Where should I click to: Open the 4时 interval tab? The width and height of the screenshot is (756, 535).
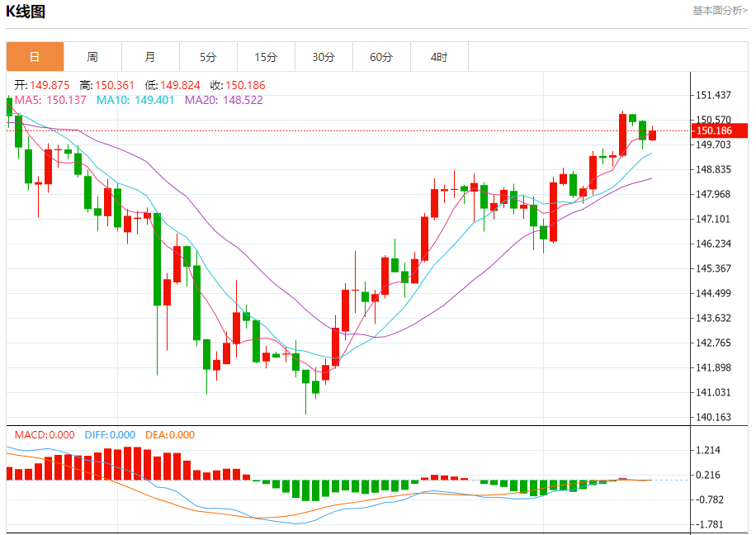click(440, 57)
